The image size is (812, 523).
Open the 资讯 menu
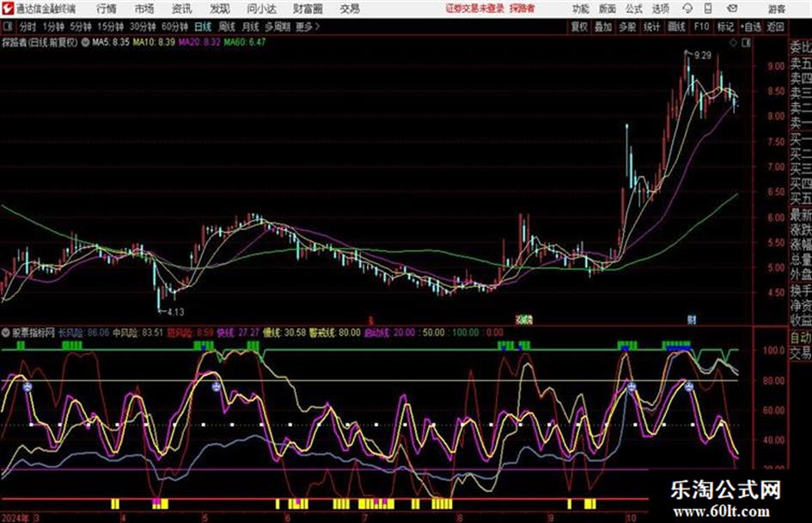coord(182,9)
